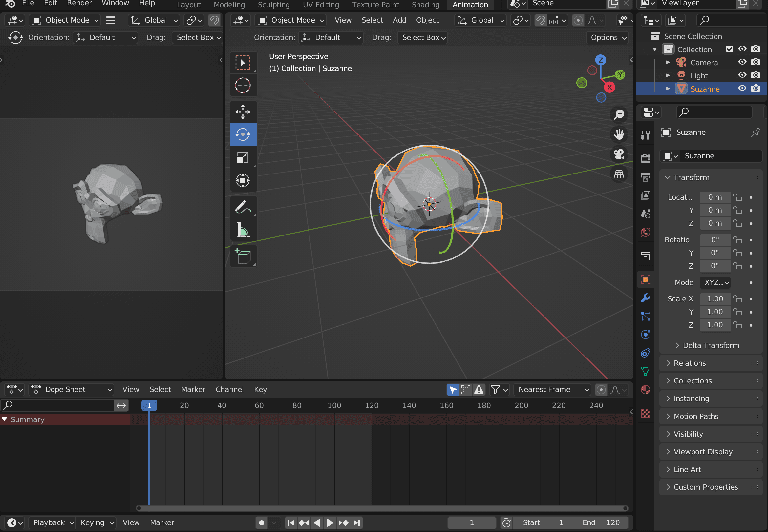Viewport: 768px width, 532px height.
Task: Open the Particles properties tab
Action: [646, 316]
